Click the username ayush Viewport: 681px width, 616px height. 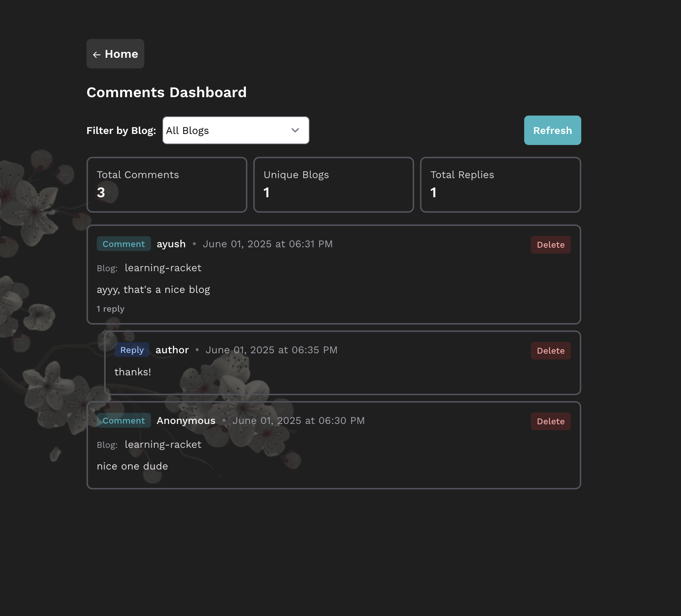coord(171,244)
